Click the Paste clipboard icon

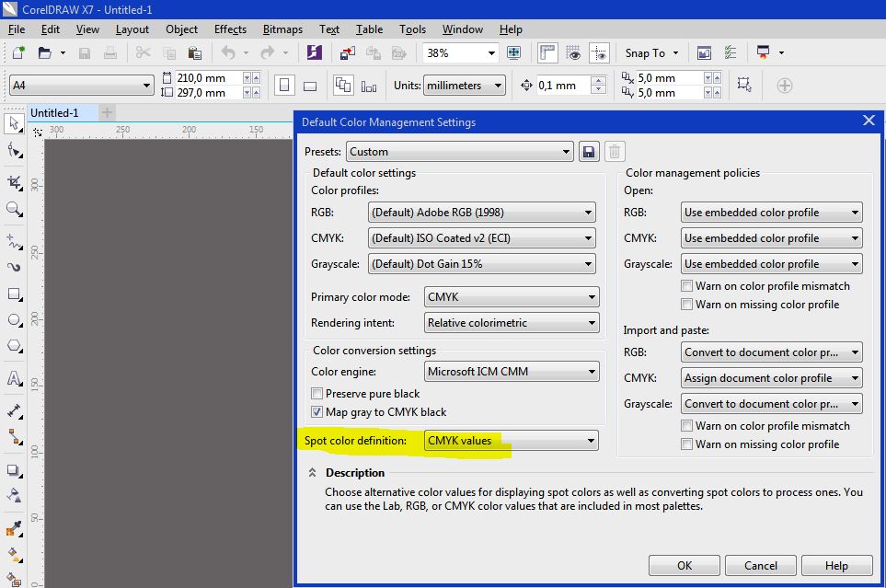(195, 53)
